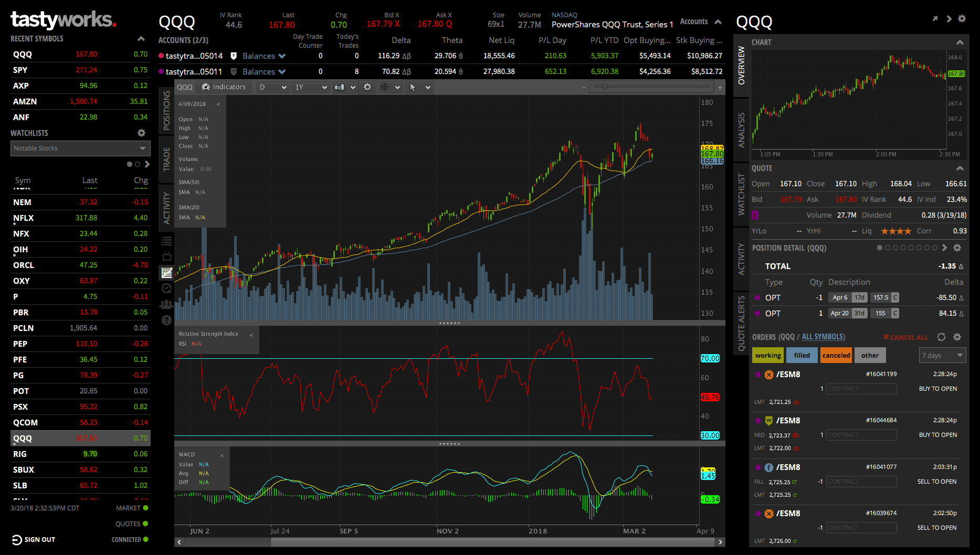Open the 7 days orders range dropdown
Image resolution: width=980 pixels, height=555 pixels.
[943, 355]
